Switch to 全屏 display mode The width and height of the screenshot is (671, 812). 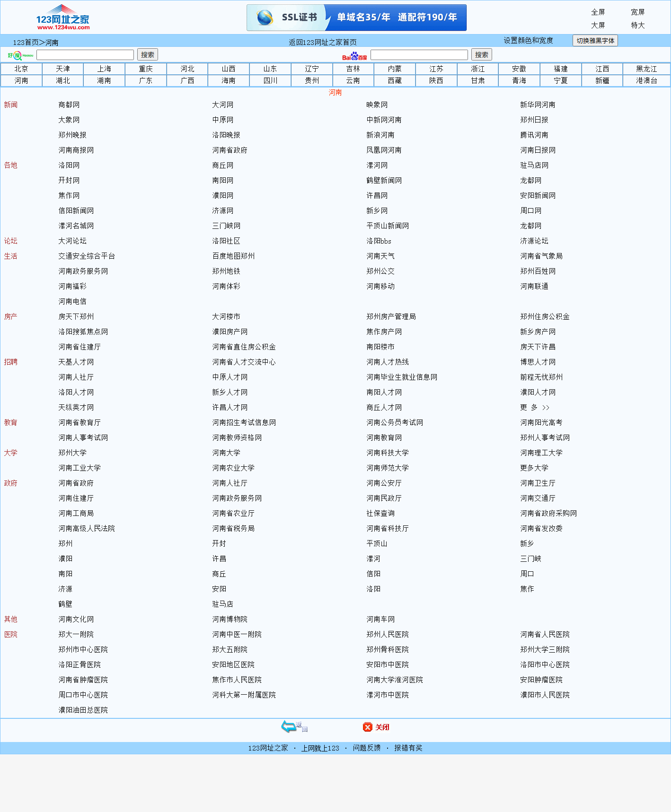(x=598, y=12)
